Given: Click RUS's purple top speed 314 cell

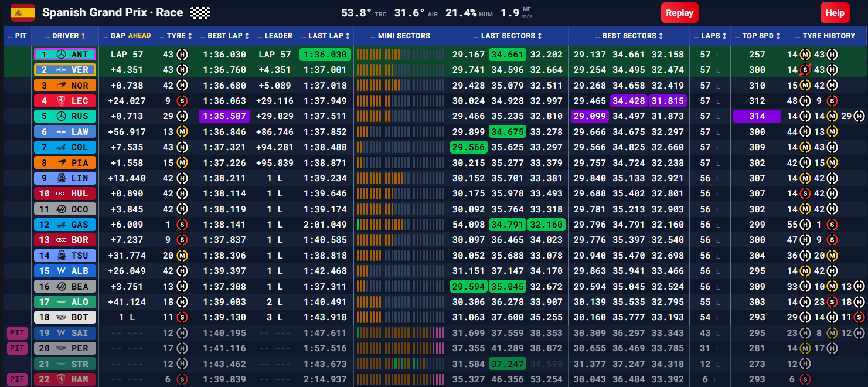Looking at the screenshot, I should click(757, 116).
